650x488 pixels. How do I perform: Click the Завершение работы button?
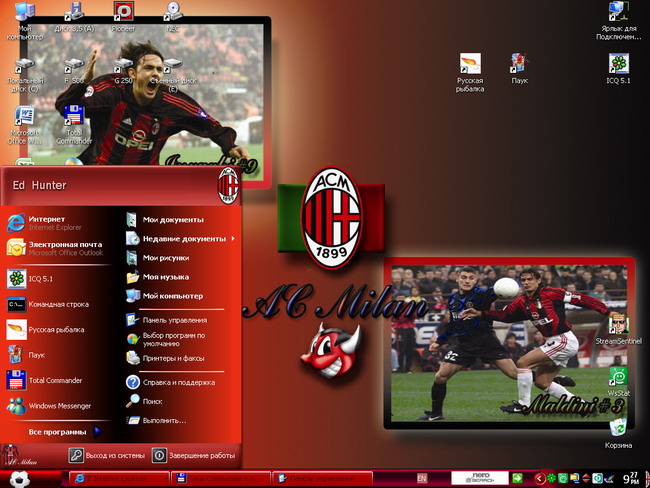pyautogui.click(x=194, y=455)
